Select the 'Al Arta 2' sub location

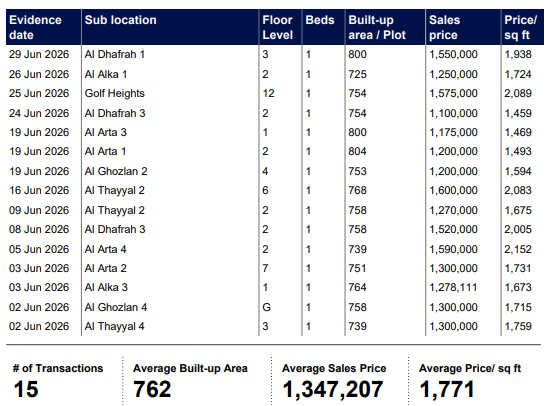(105, 268)
